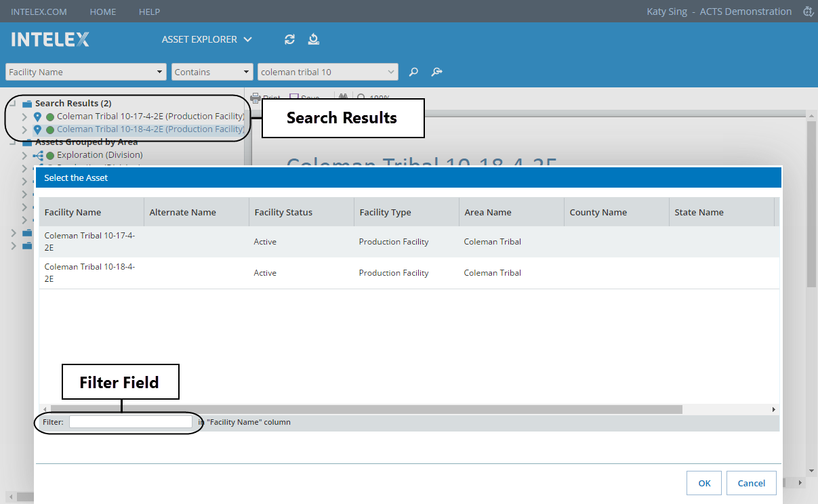The height and width of the screenshot is (504, 818).
Task: Collapse the Search Results group
Action: pyautogui.click(x=13, y=104)
